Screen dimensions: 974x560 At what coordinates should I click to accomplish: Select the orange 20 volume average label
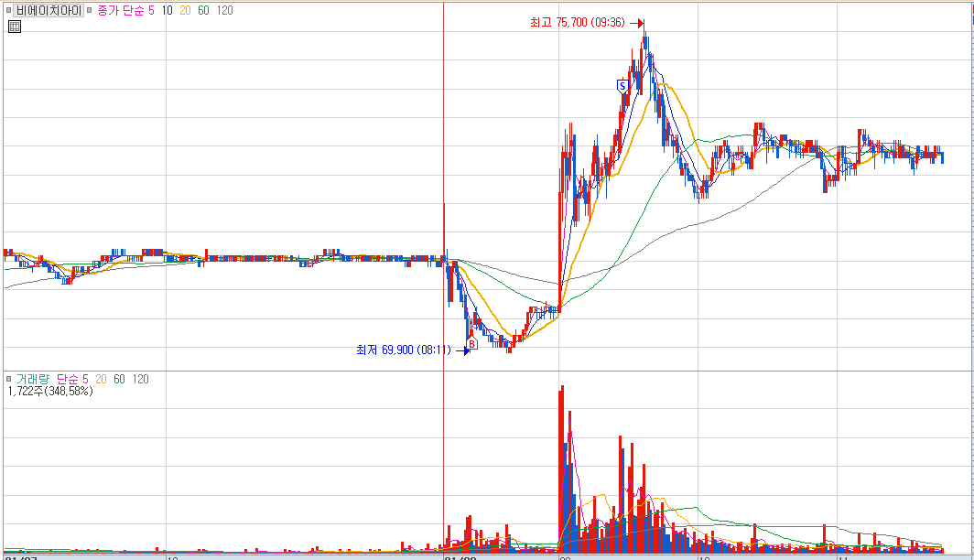(x=101, y=379)
